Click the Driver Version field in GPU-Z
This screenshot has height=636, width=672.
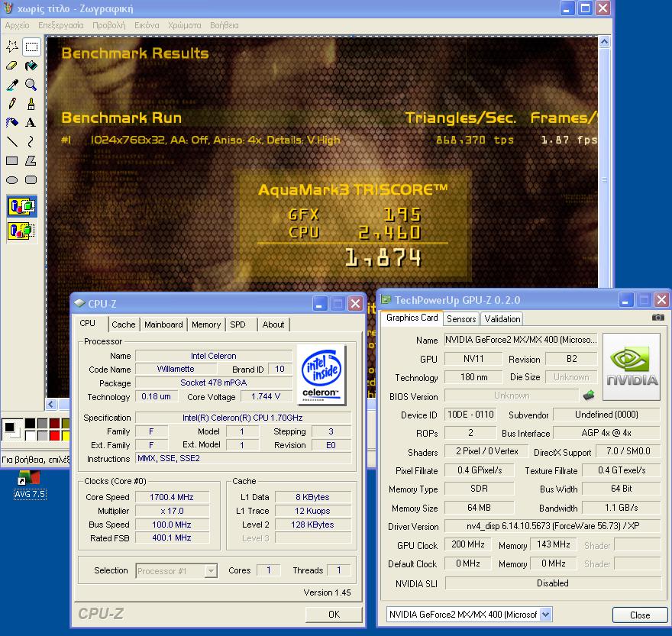click(x=552, y=526)
